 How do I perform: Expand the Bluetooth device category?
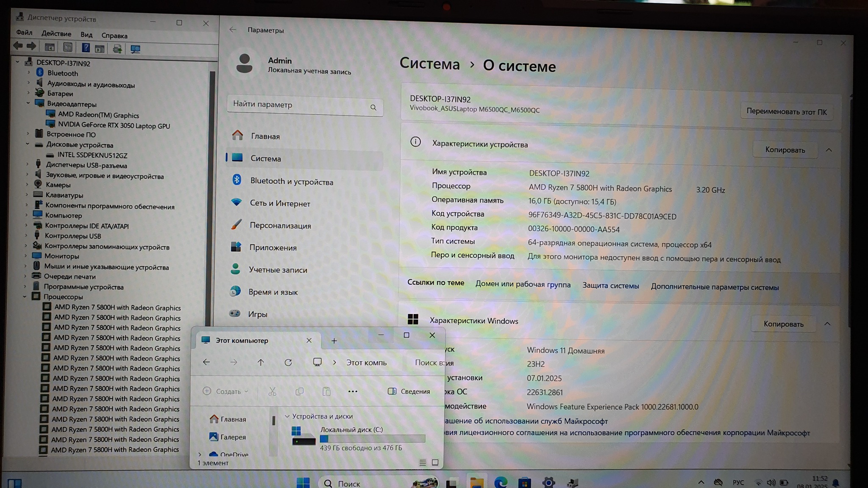[x=29, y=72]
